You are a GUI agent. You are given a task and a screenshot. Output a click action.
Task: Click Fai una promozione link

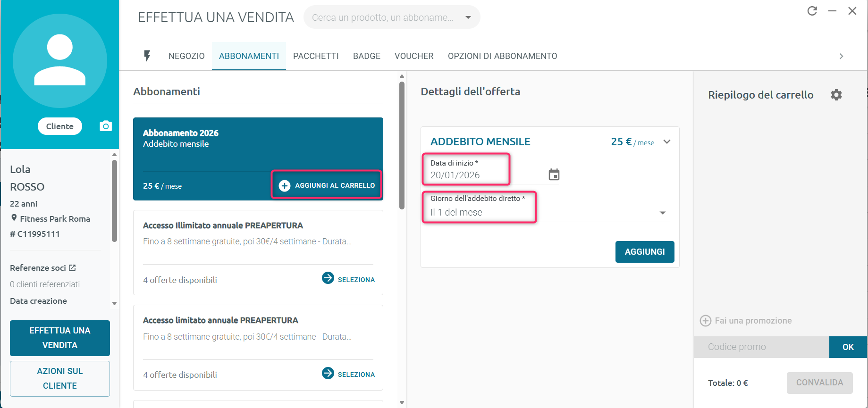point(753,321)
